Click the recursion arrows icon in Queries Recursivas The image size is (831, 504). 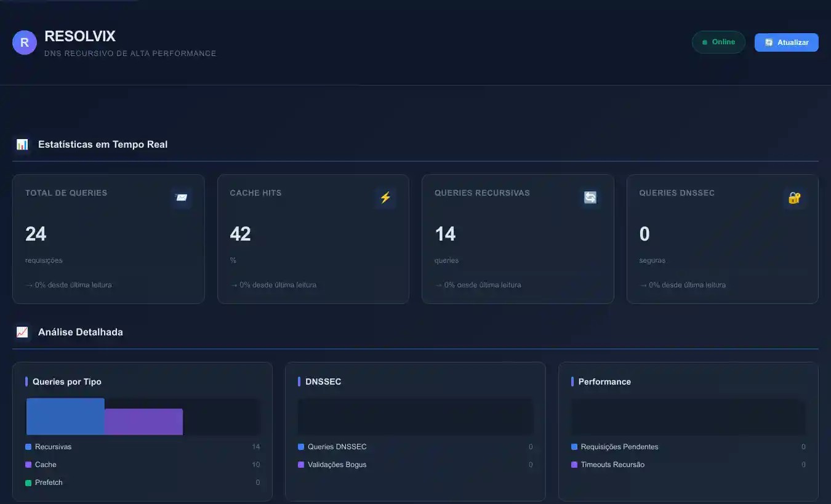590,198
